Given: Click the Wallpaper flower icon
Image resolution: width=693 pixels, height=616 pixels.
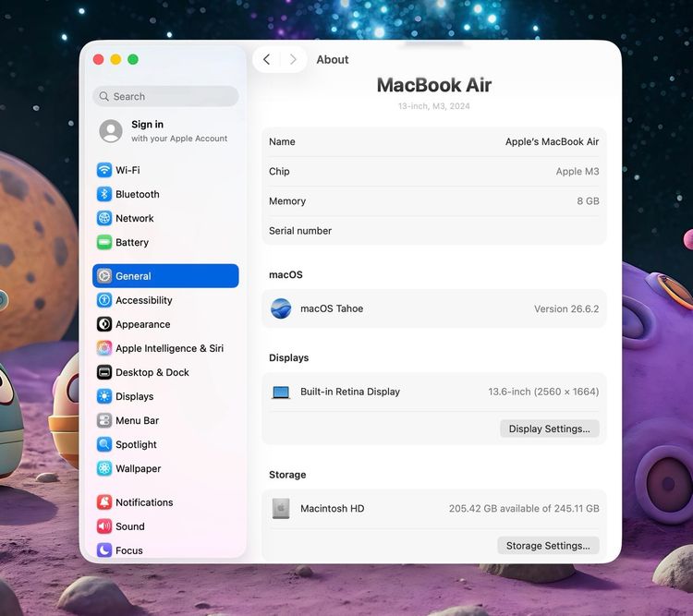Looking at the screenshot, I should click(104, 468).
